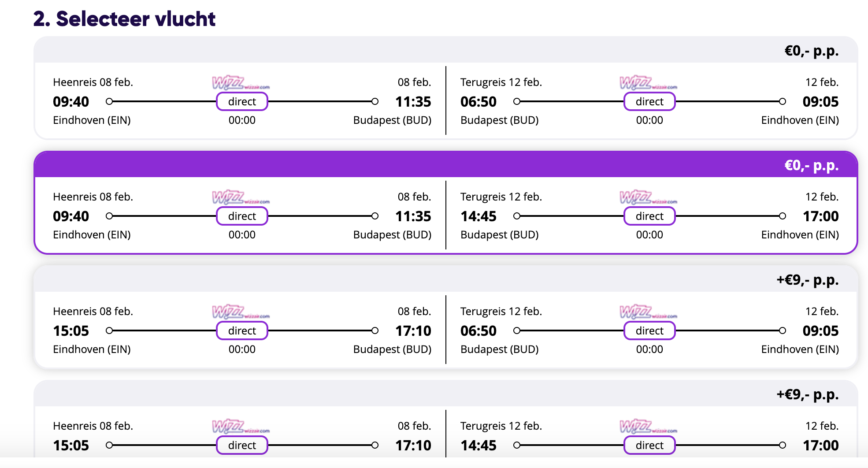Click the Wizz Air logo on the bottom card's outbound flight
The image size is (868, 468).
[x=240, y=427]
